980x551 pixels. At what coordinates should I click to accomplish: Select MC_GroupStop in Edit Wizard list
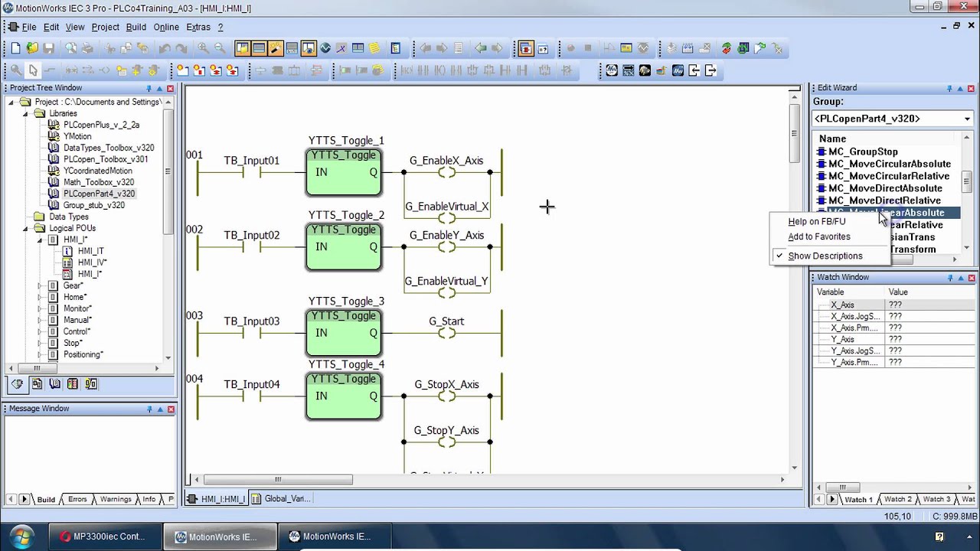click(863, 152)
